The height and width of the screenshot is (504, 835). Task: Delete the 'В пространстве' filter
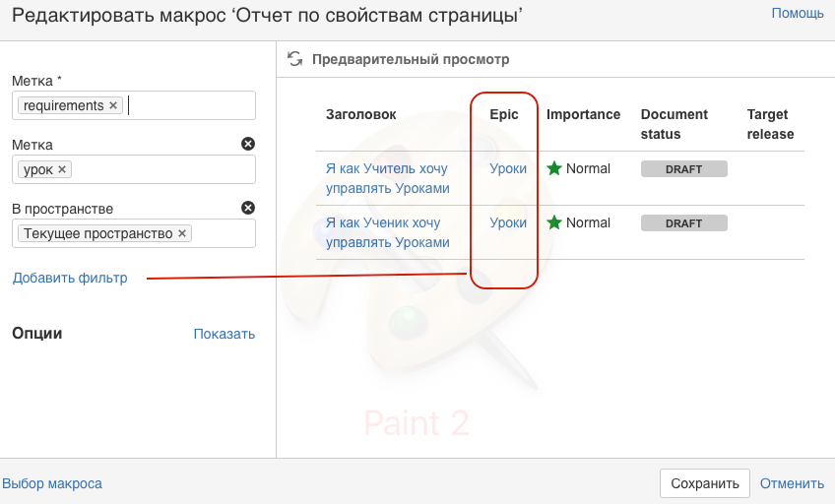point(248,208)
